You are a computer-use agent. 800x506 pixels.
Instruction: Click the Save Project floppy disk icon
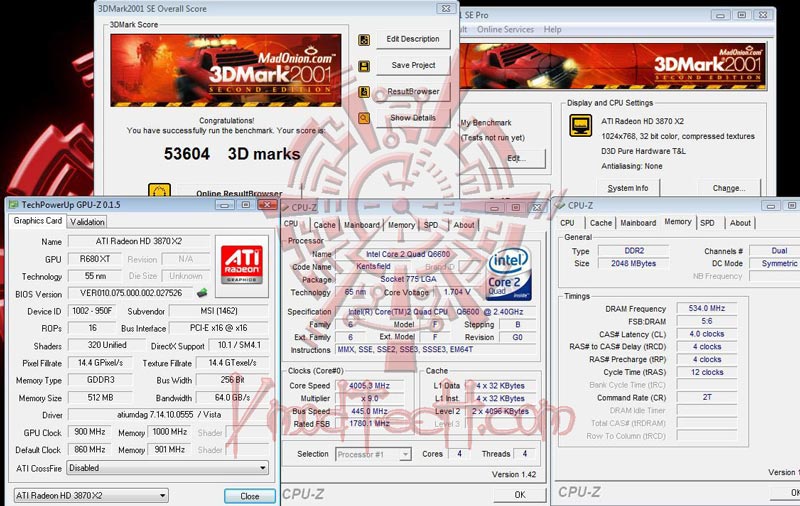(364, 66)
